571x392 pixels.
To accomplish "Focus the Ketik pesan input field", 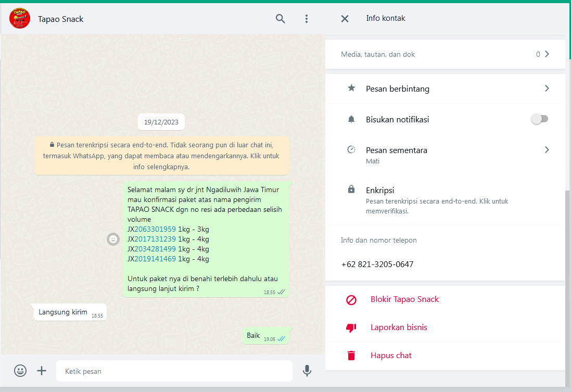I will [x=174, y=371].
